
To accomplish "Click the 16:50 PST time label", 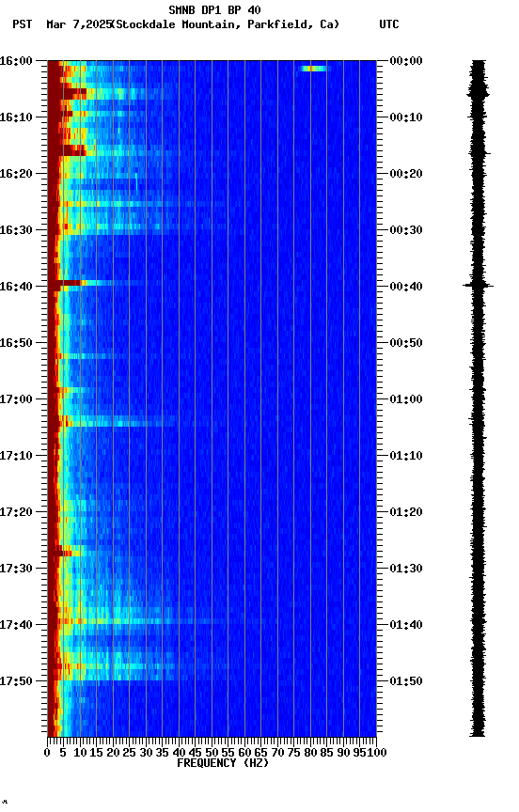I will point(16,343).
